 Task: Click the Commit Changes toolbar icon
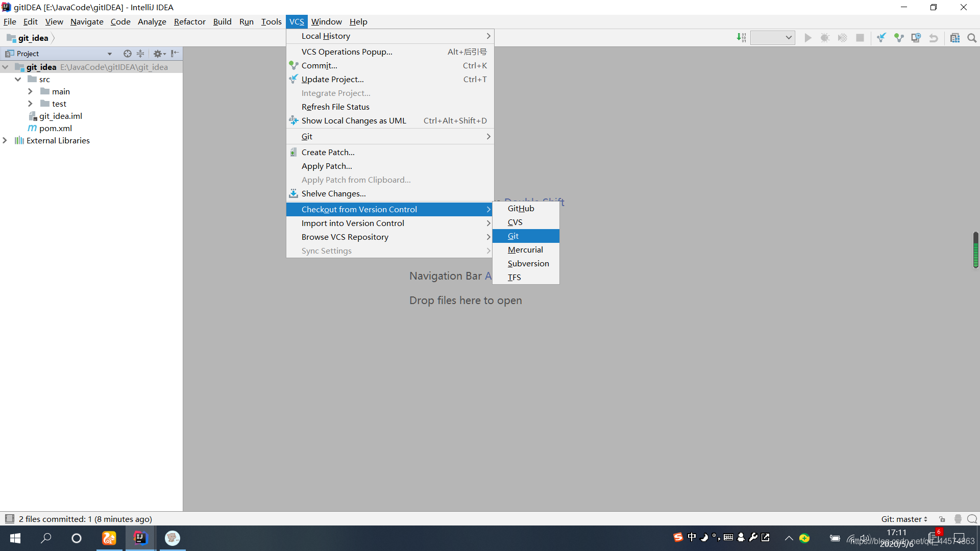(899, 38)
